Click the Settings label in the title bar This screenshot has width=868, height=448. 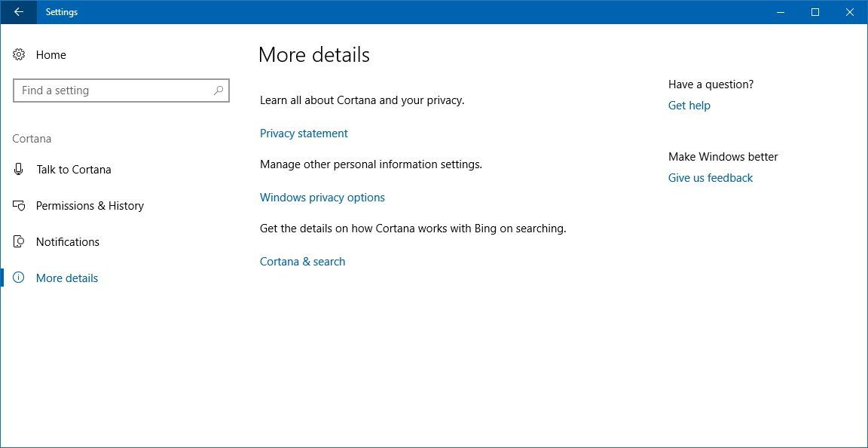(x=61, y=11)
